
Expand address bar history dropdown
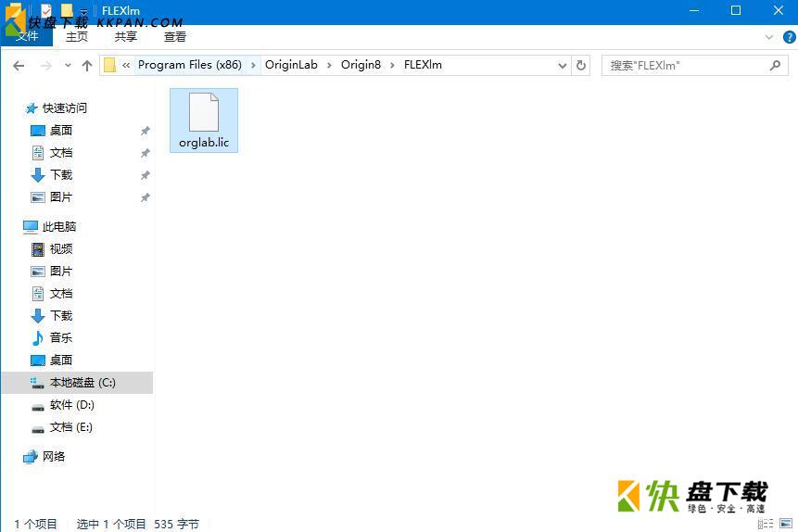[x=563, y=65]
